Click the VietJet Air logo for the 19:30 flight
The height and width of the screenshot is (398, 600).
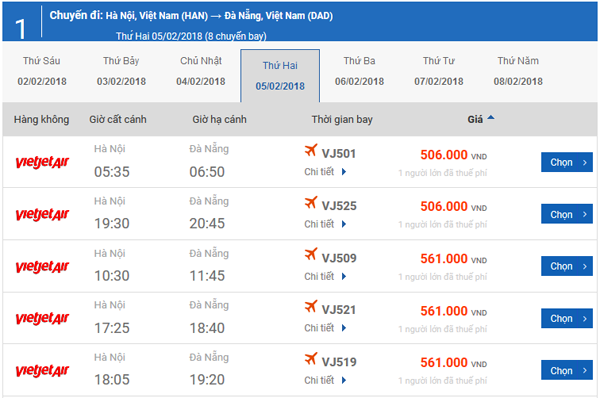pos(42,214)
